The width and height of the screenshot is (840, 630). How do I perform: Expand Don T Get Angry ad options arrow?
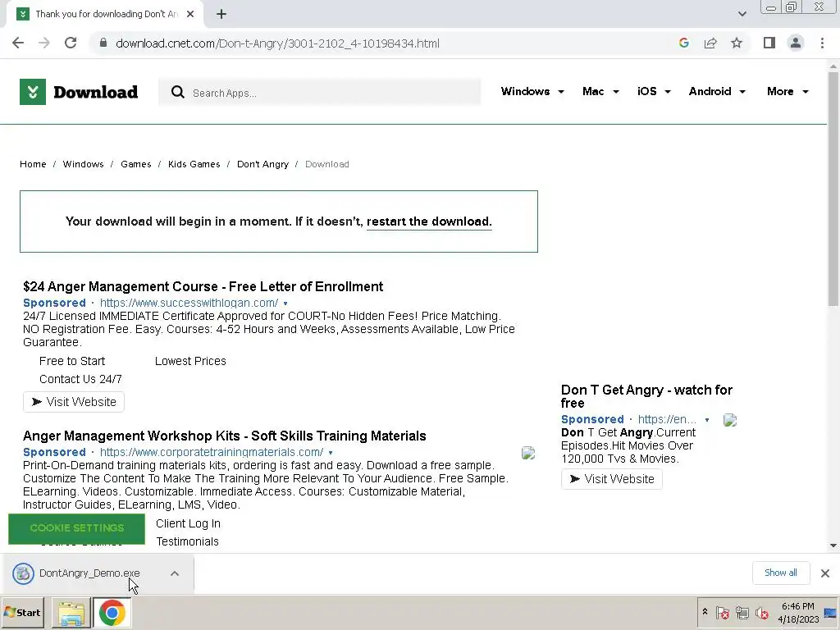point(707,420)
